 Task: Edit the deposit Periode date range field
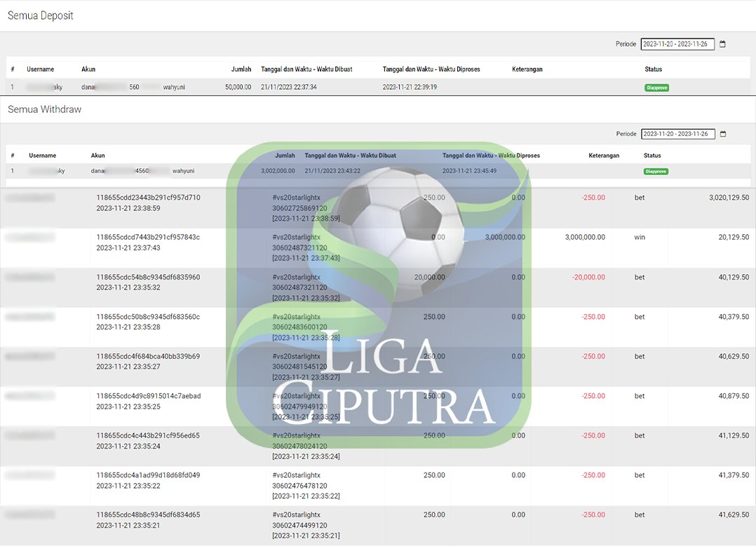[x=677, y=44]
